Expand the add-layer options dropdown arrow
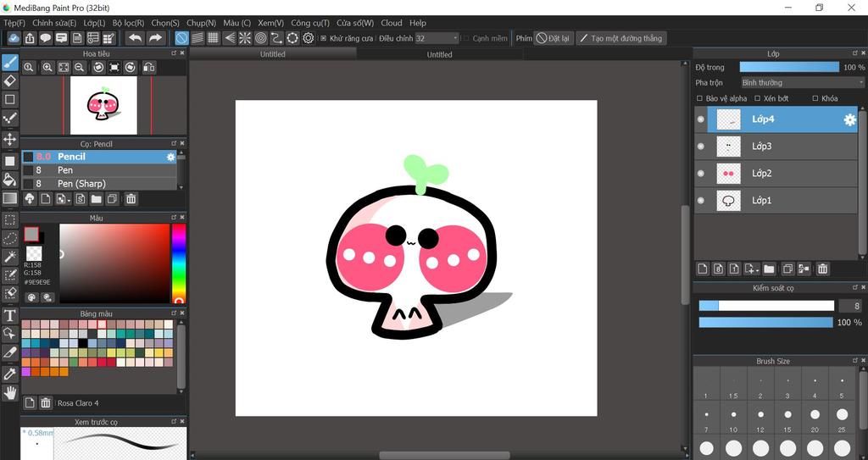The height and width of the screenshot is (460, 868). [757, 270]
